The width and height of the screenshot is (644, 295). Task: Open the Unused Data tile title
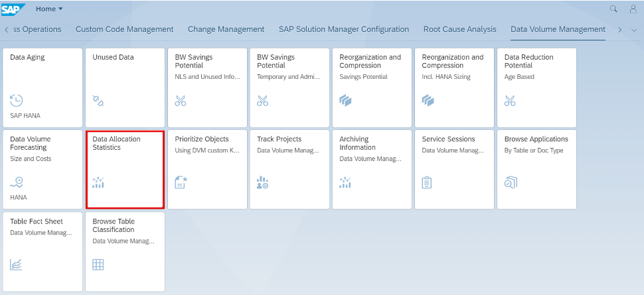pyautogui.click(x=113, y=57)
